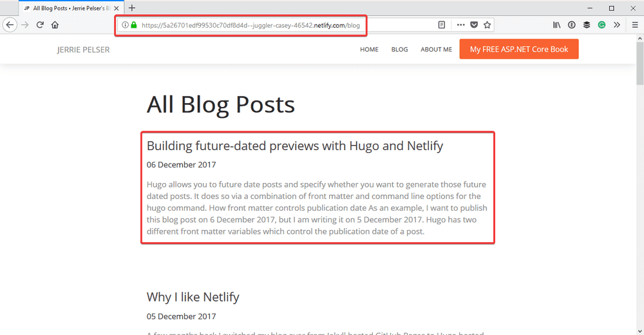This screenshot has width=644, height=335.
Task: Open the Library toolbar icon
Action: point(556,25)
